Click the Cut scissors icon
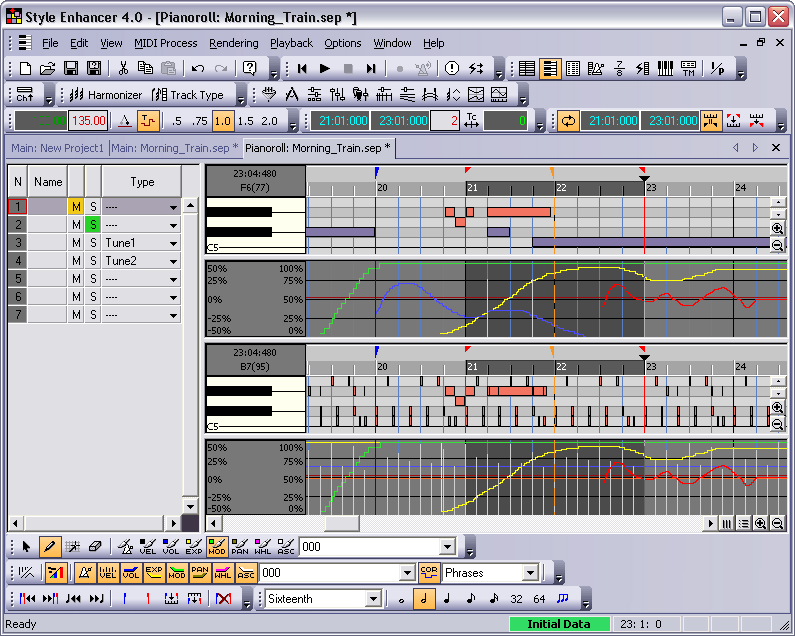Screen dimensions: 795x636 [122, 68]
